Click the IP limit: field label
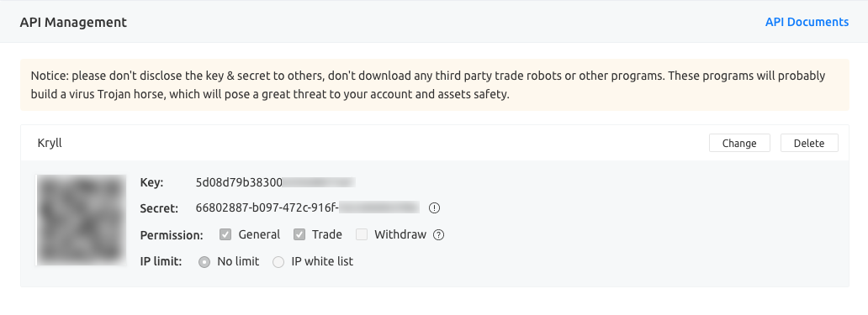Screen dimensions: 868x315 click(x=161, y=261)
